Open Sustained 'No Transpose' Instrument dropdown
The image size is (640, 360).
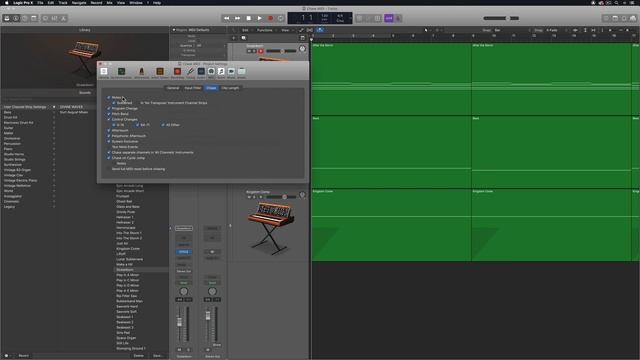tap(174, 103)
